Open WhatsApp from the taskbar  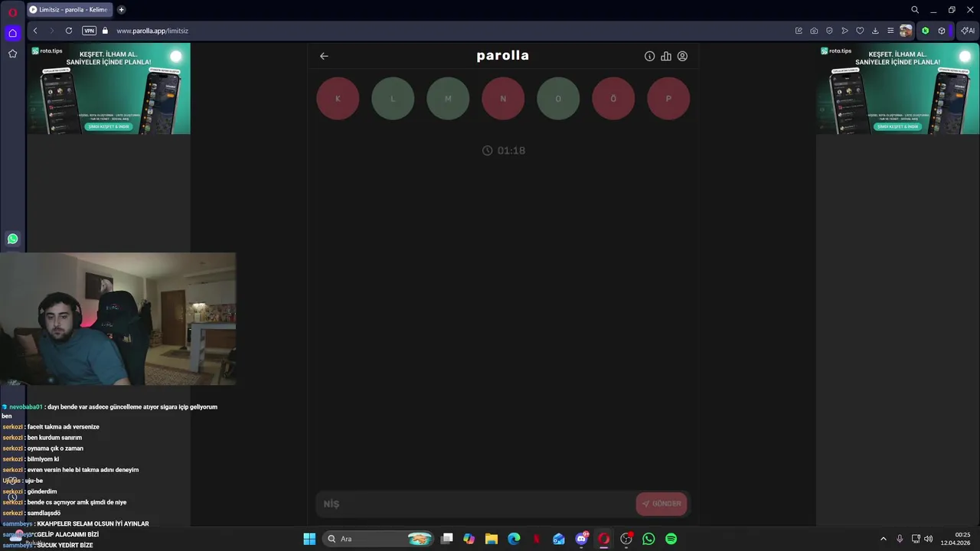[x=648, y=539]
